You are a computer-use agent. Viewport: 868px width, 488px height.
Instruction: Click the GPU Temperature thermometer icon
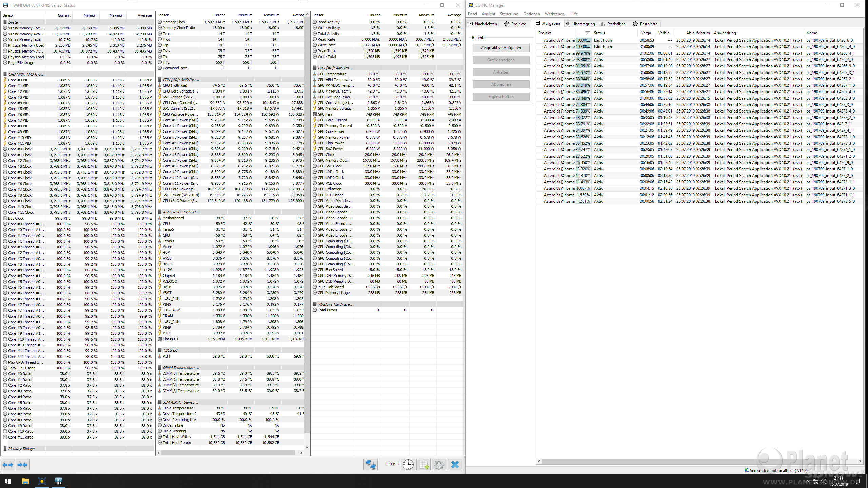pyautogui.click(x=315, y=74)
